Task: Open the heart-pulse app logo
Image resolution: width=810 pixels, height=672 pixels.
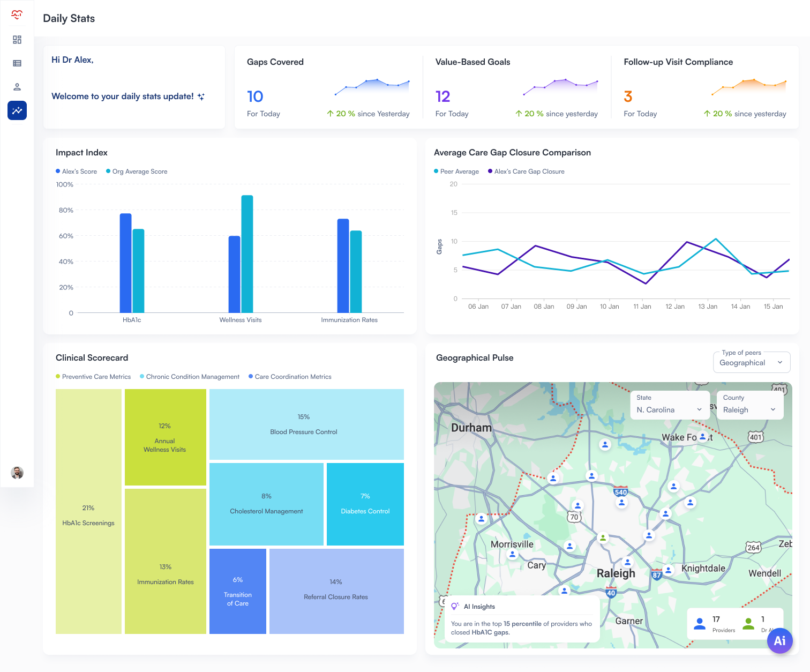Action: tap(17, 15)
